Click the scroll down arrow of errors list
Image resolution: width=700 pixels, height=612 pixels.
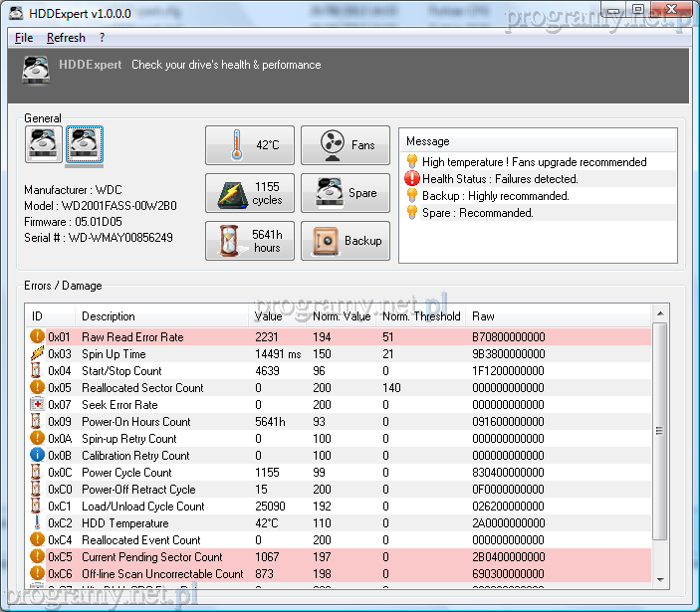coord(660,580)
